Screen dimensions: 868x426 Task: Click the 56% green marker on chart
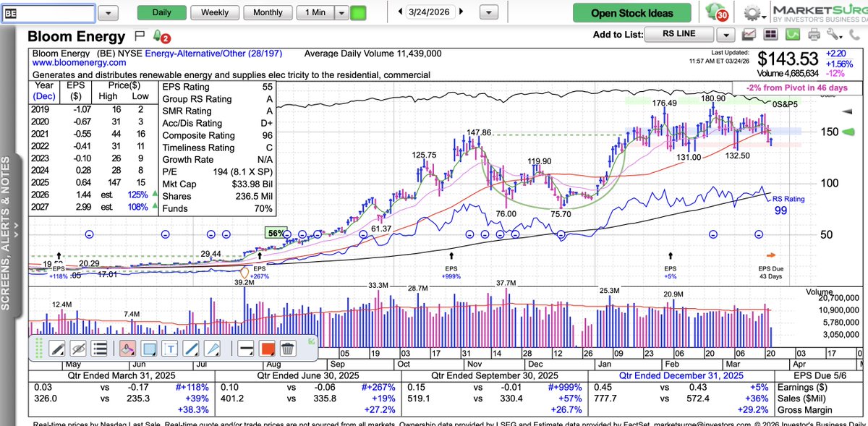[278, 233]
